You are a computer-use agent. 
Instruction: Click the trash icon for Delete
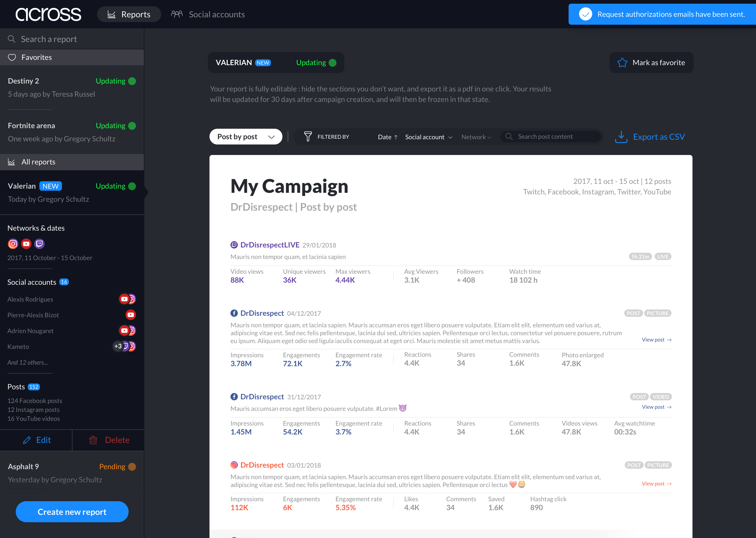[93, 440]
